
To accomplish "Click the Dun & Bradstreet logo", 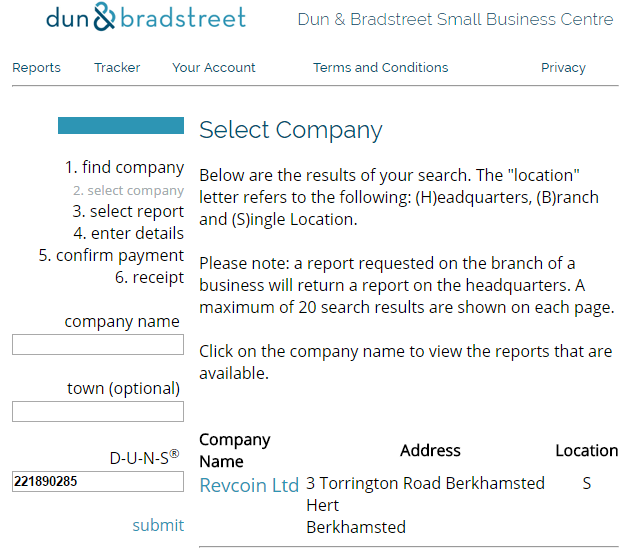I will (145, 19).
